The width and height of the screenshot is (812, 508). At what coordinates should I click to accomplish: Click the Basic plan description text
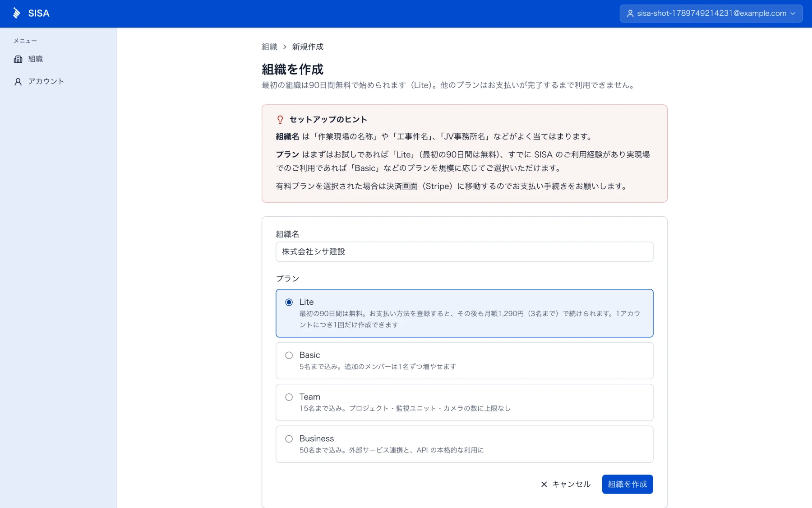click(378, 367)
